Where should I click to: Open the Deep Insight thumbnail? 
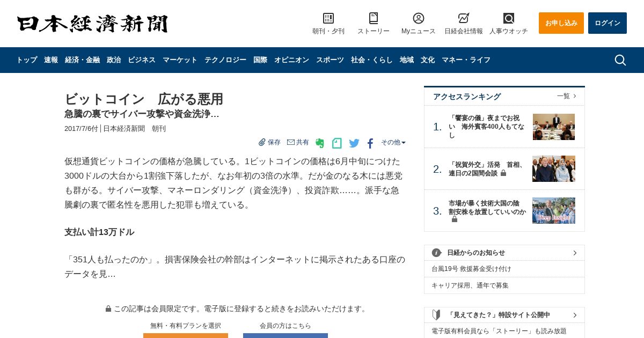tap(554, 210)
